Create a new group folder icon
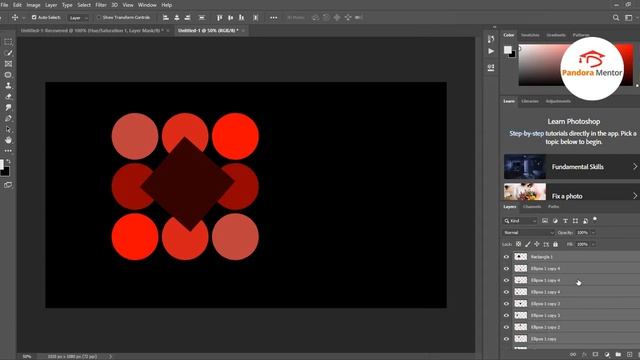Screen dimensions: 640x360 click(x=618, y=355)
